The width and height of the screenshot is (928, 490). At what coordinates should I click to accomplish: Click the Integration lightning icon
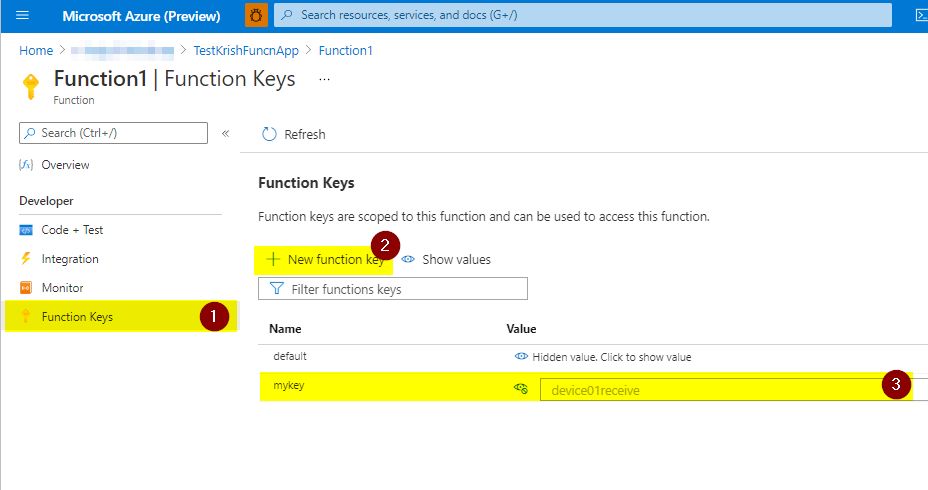click(x=26, y=259)
